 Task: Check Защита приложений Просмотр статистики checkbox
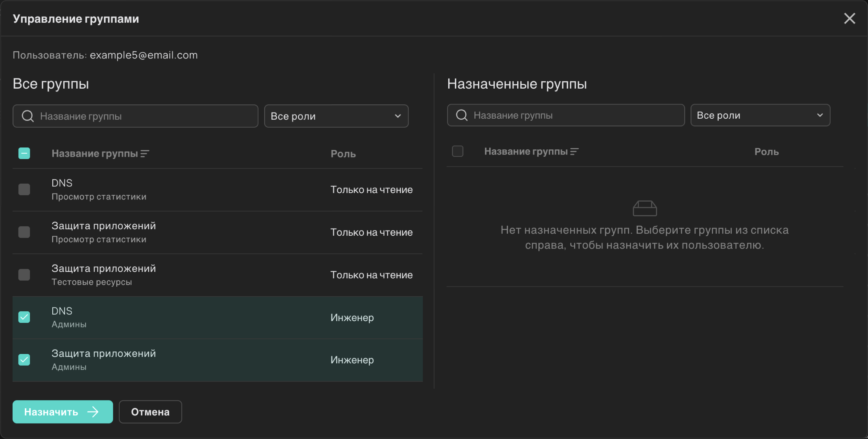coord(24,232)
